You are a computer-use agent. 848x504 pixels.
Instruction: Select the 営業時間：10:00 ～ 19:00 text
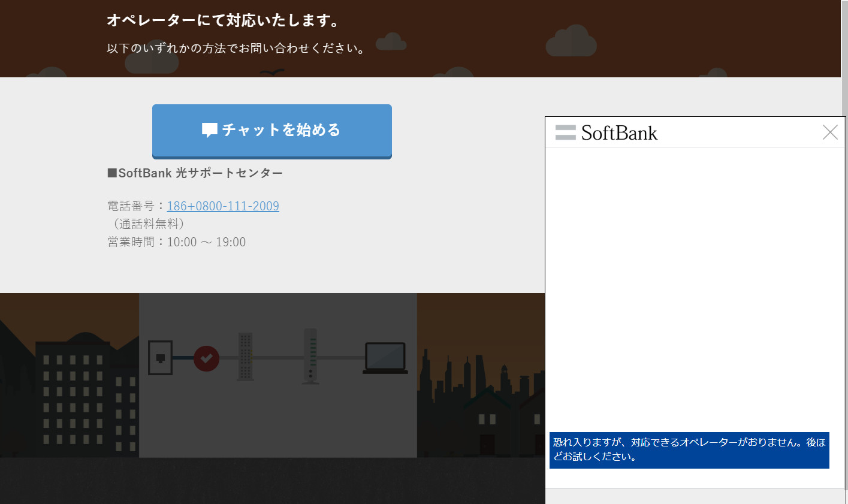(177, 242)
